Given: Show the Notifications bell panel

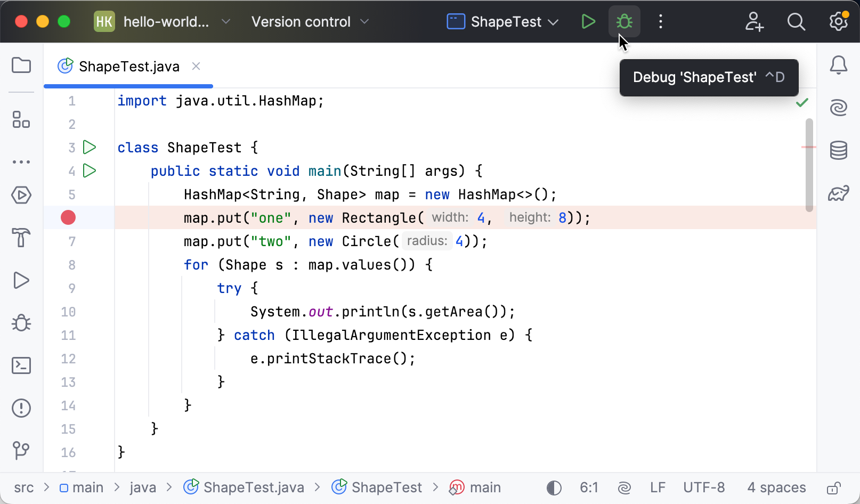Looking at the screenshot, I should pos(838,66).
